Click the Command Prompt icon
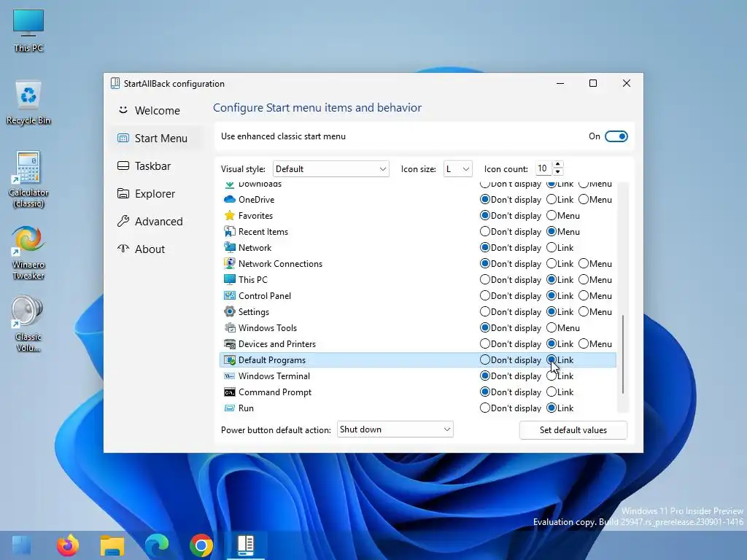This screenshot has height=560, width=747. pos(230,392)
